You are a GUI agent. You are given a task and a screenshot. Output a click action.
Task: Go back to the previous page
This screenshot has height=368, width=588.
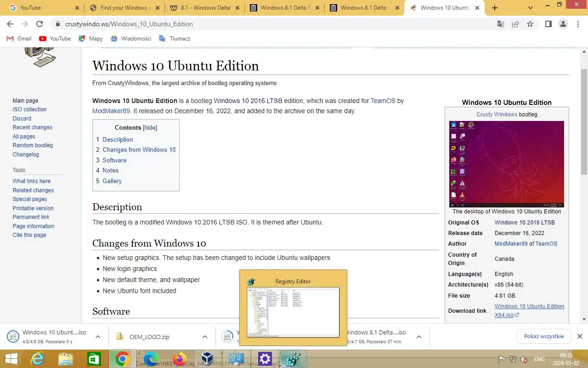[x=10, y=24]
